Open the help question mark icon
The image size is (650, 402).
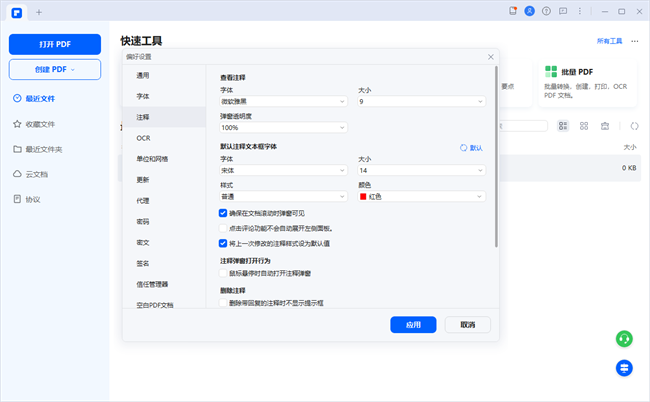tap(544, 11)
